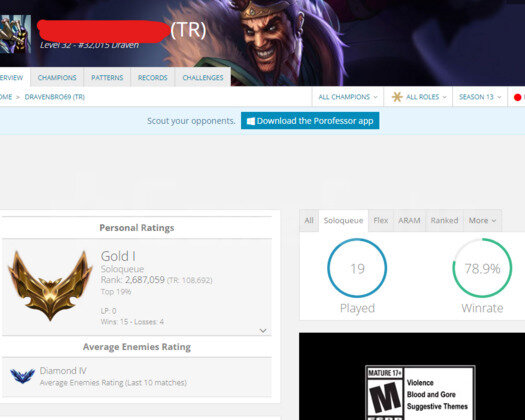Viewport: 525px width, 420px height.
Task: Click the 19 Played circular gauge
Action: (357, 268)
